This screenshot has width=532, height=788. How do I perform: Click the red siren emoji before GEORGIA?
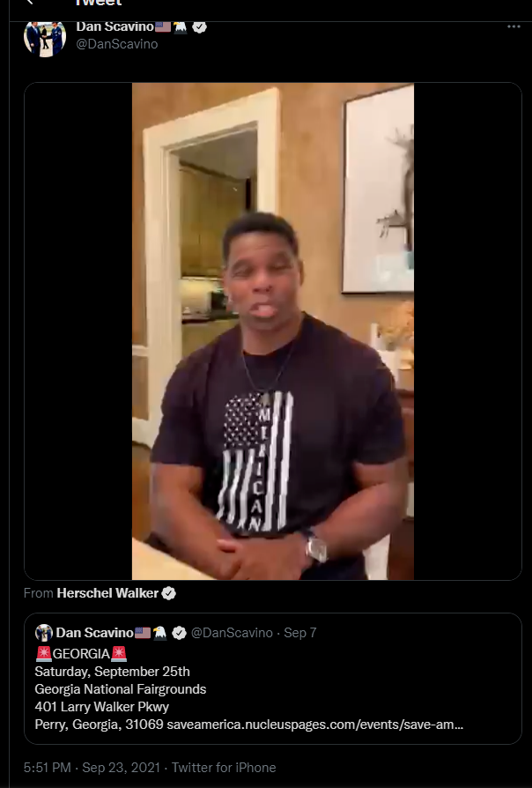[x=44, y=654]
